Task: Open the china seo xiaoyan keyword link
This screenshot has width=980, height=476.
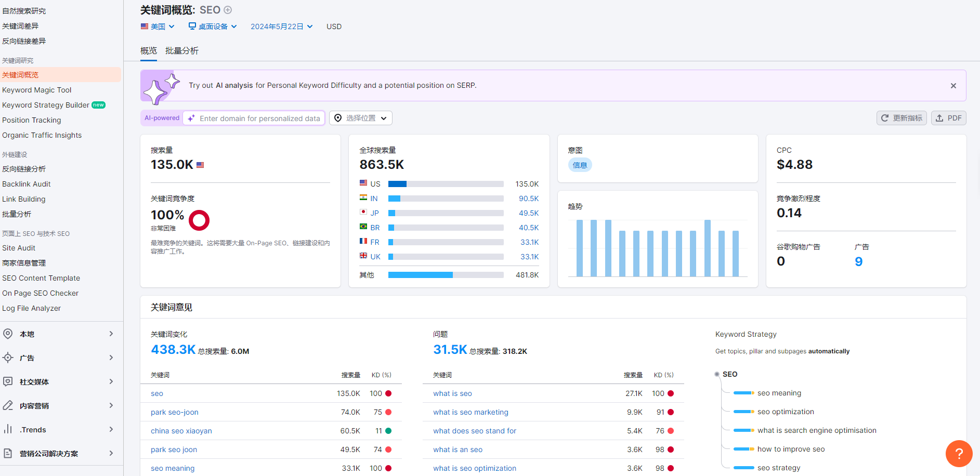Action: point(181,431)
